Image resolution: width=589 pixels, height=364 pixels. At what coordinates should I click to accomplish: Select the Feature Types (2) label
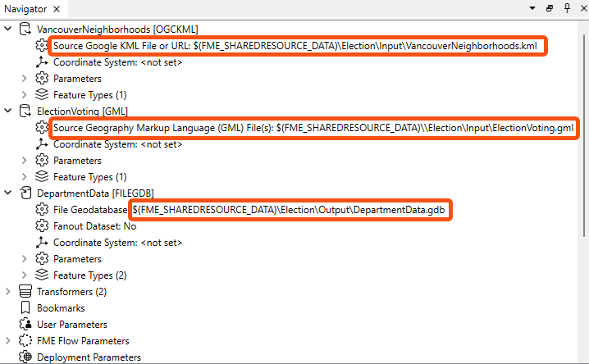tap(89, 275)
